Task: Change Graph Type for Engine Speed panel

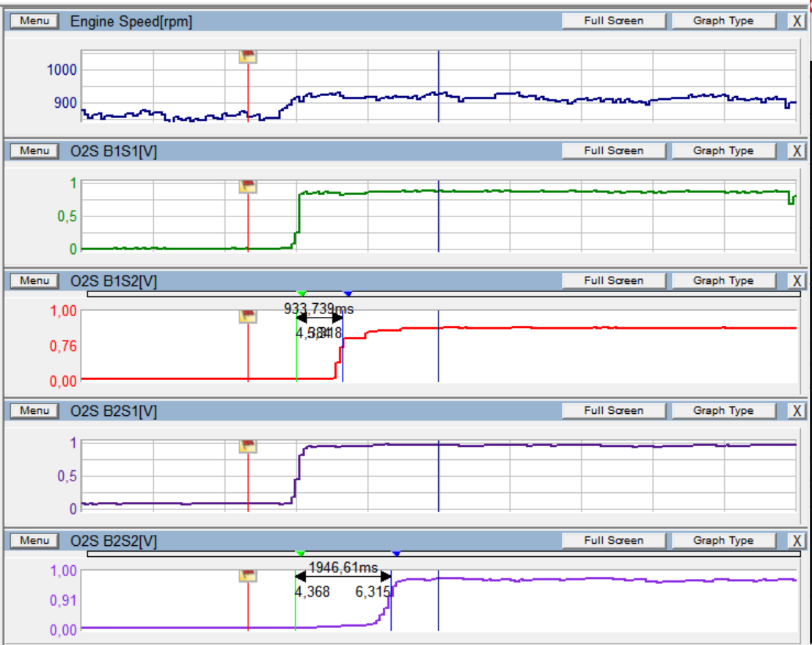Action: coord(723,21)
